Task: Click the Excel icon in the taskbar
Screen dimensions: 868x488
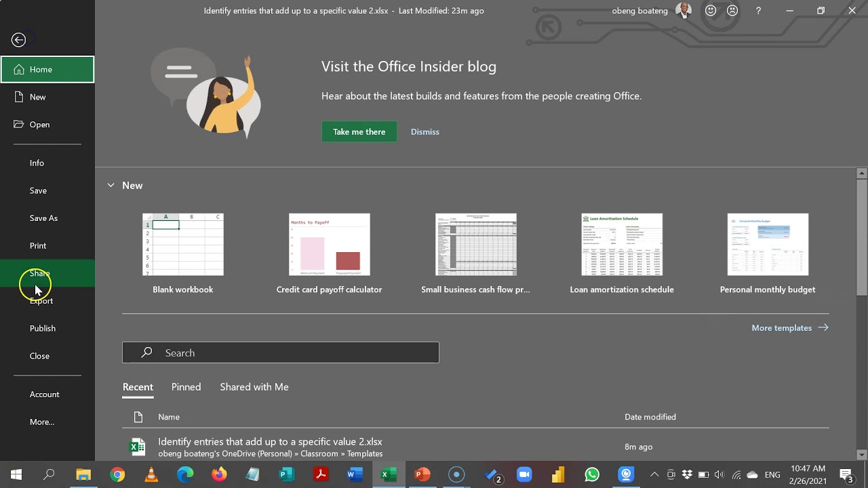Action: point(389,474)
